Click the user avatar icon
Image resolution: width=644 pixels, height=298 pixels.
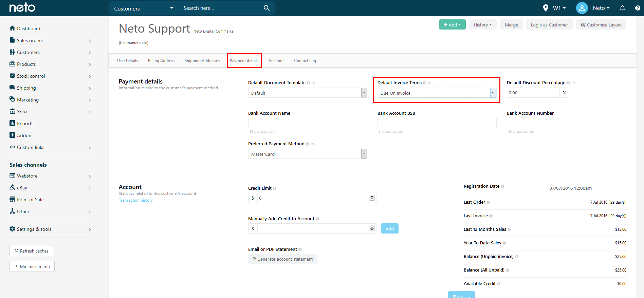click(582, 8)
